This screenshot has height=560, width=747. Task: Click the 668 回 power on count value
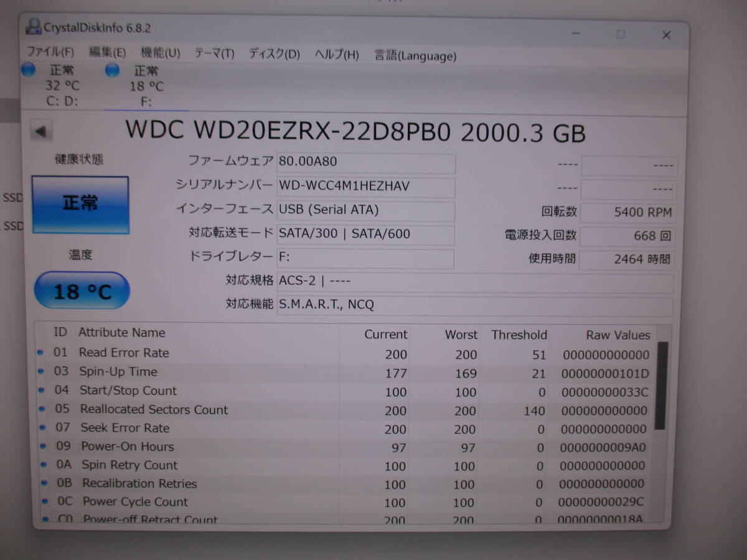pyautogui.click(x=627, y=236)
